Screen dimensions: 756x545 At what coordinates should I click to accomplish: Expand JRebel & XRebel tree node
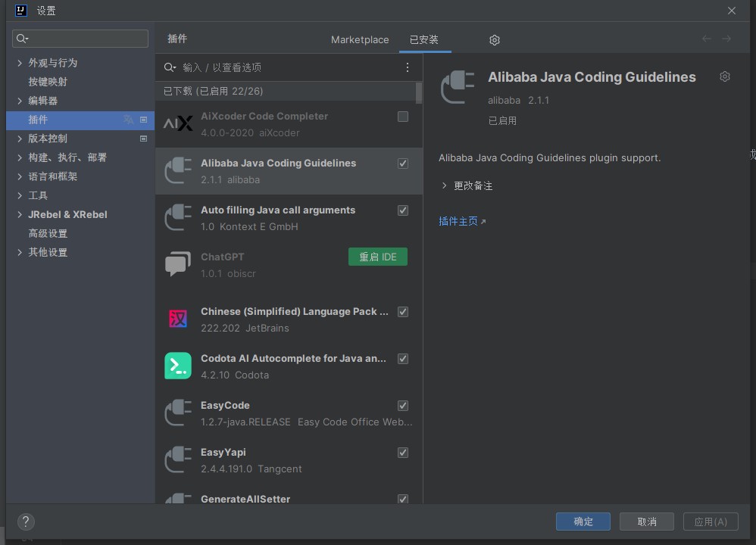(x=19, y=214)
